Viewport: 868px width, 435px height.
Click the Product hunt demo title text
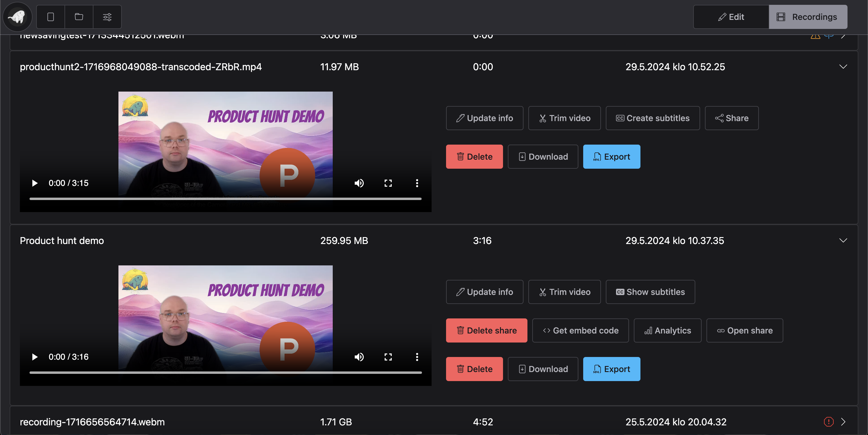coord(62,240)
